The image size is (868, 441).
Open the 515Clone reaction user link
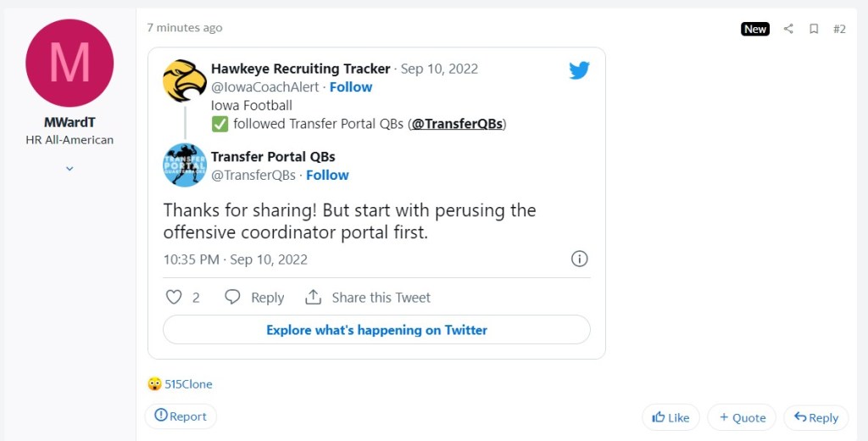[x=188, y=384]
